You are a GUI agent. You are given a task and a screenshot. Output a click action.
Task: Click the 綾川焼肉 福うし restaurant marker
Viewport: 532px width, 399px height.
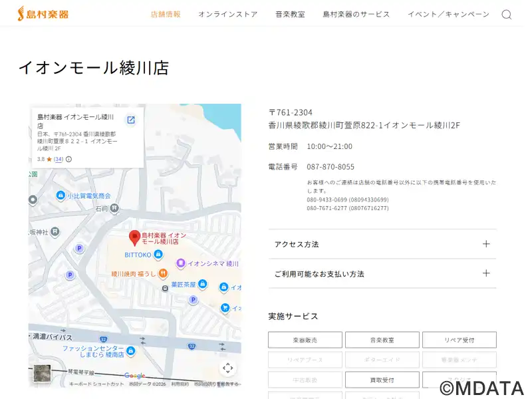pyautogui.click(x=163, y=273)
